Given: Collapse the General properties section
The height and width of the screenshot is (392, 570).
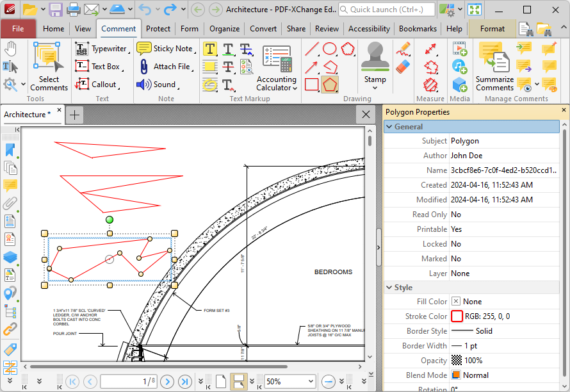Looking at the screenshot, I should pyautogui.click(x=389, y=127).
